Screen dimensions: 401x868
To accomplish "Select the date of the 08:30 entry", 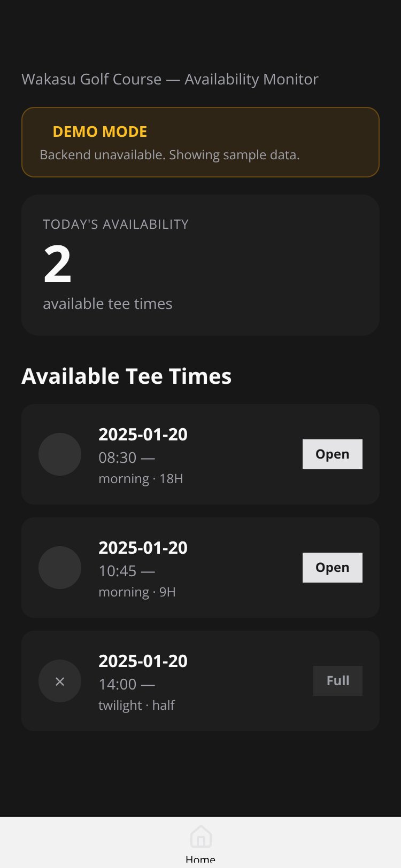I will [143, 435].
